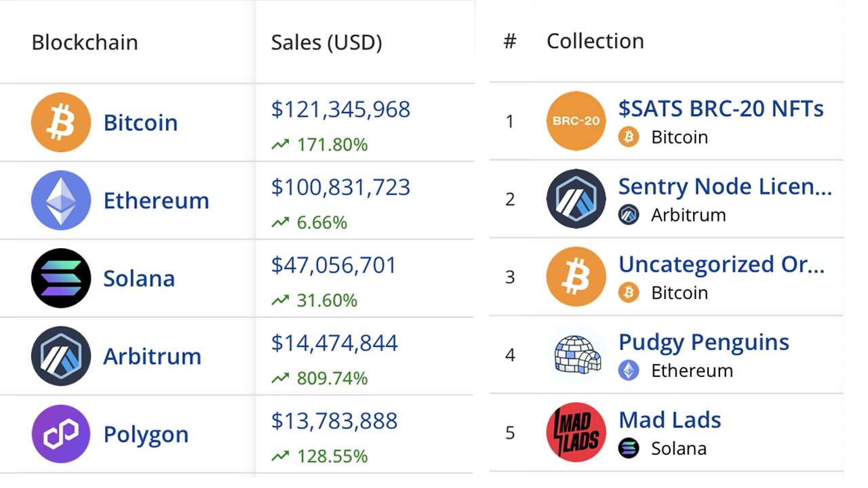Click the BRC-20 collection badge icon
The width and height of the screenshot is (868, 488).
point(576,121)
